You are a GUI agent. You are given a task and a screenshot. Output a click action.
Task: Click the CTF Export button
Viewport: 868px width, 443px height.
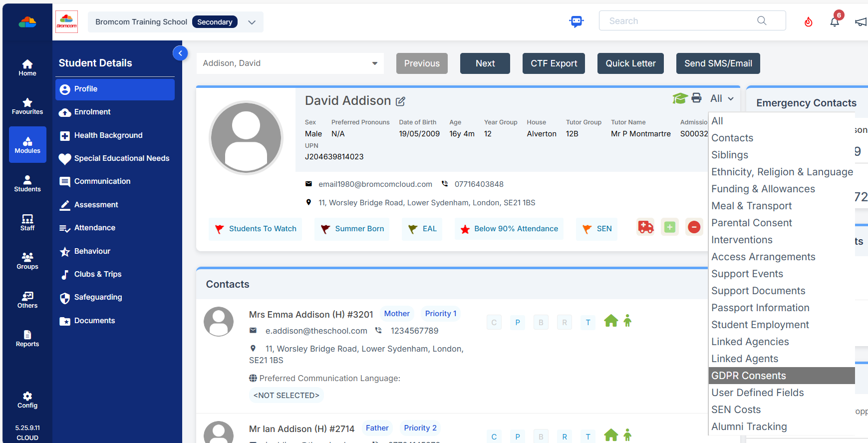pos(554,63)
